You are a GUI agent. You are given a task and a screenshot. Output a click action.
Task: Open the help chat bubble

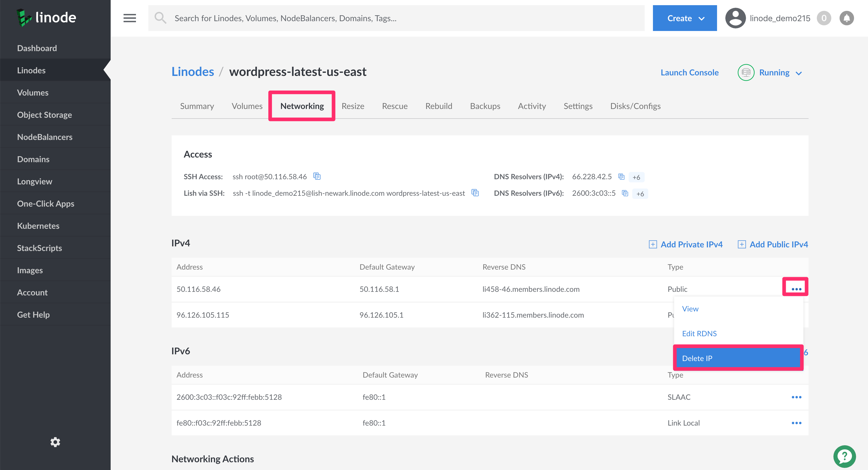[844, 457]
